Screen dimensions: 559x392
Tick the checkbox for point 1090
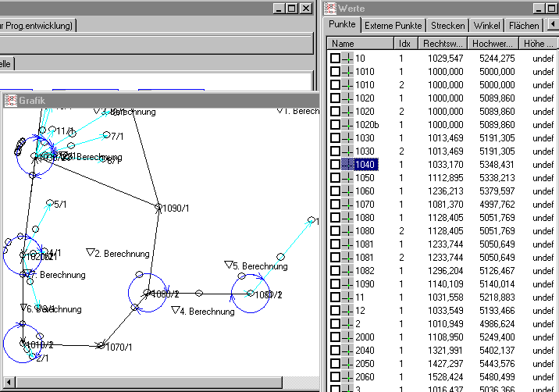[335, 284]
